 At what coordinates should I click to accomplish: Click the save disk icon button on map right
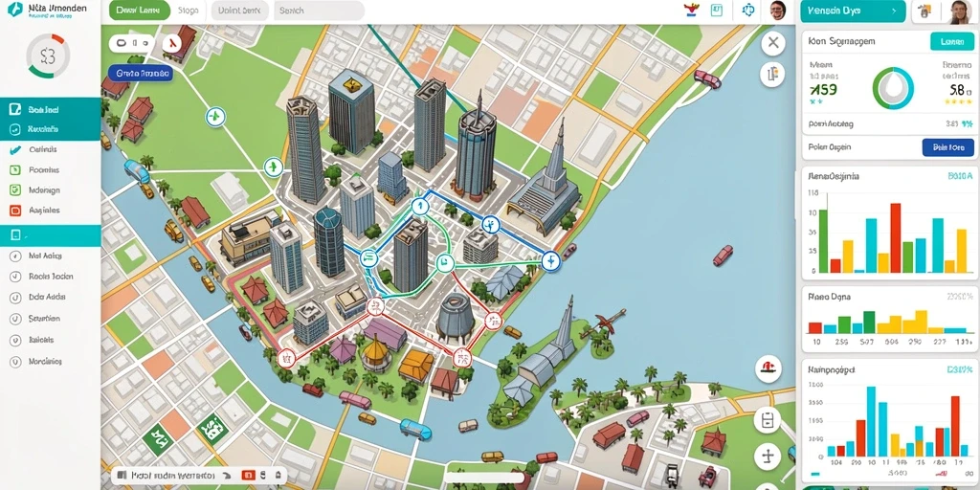[768, 420]
